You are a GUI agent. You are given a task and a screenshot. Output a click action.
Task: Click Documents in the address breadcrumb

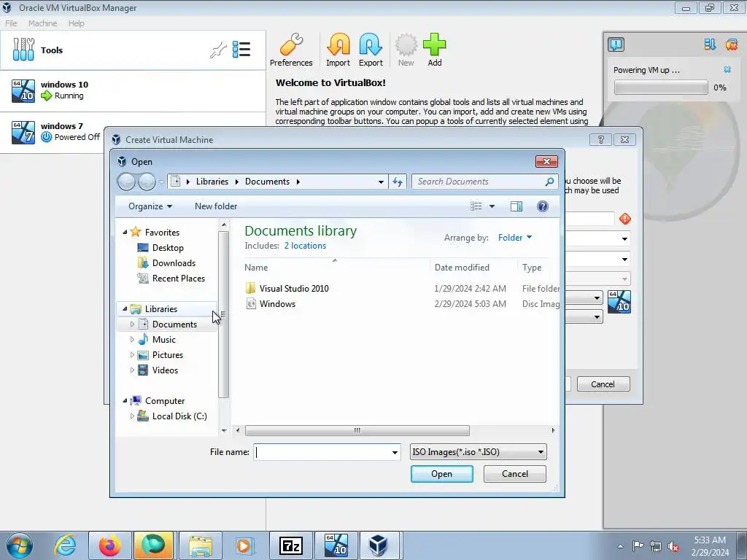[267, 182]
